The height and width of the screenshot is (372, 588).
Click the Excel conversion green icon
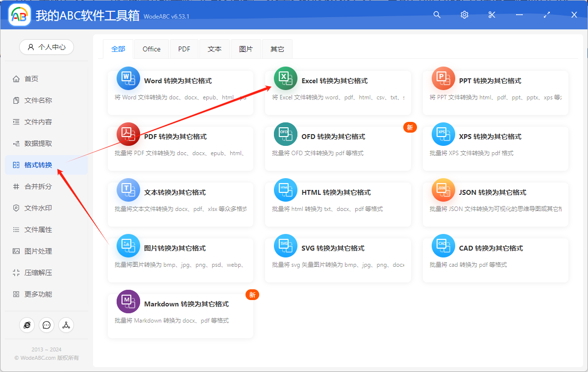pos(285,78)
